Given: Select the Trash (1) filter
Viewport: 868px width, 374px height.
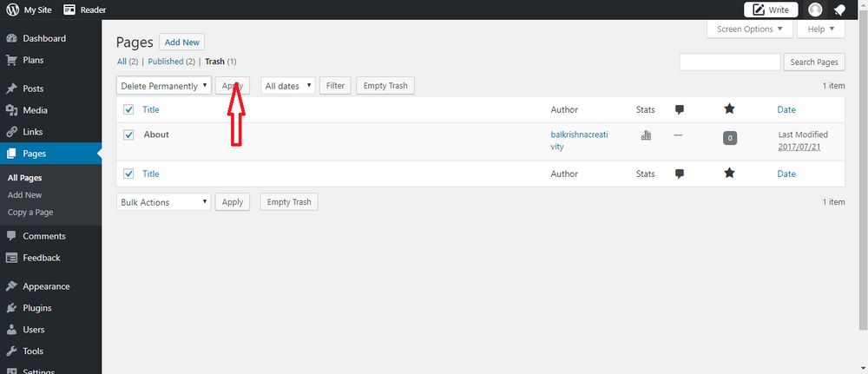Looking at the screenshot, I should coord(220,62).
